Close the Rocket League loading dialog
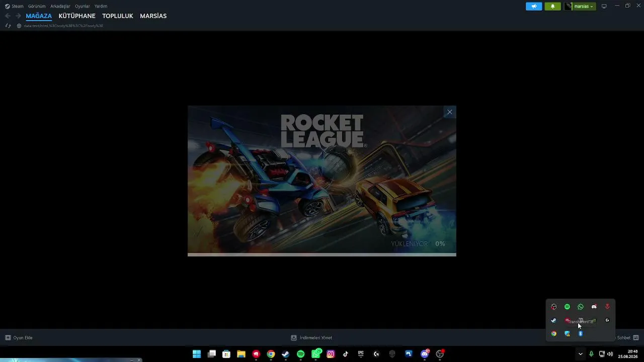The height and width of the screenshot is (362, 644). (450, 112)
